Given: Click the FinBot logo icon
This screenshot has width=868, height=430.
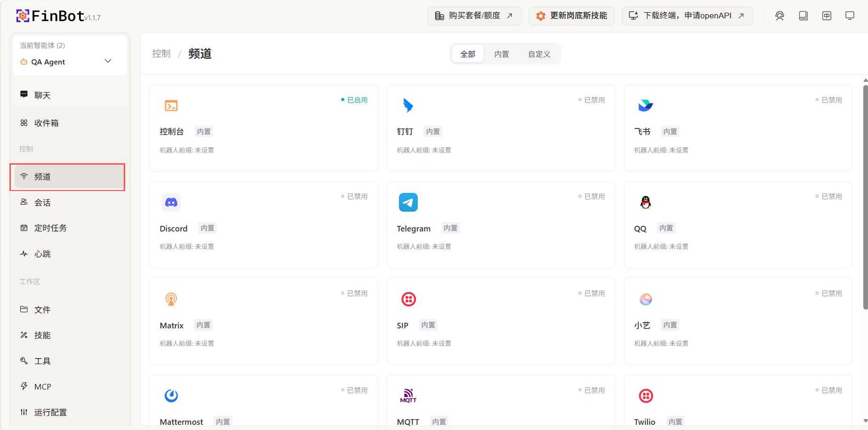Looking at the screenshot, I should tap(23, 16).
